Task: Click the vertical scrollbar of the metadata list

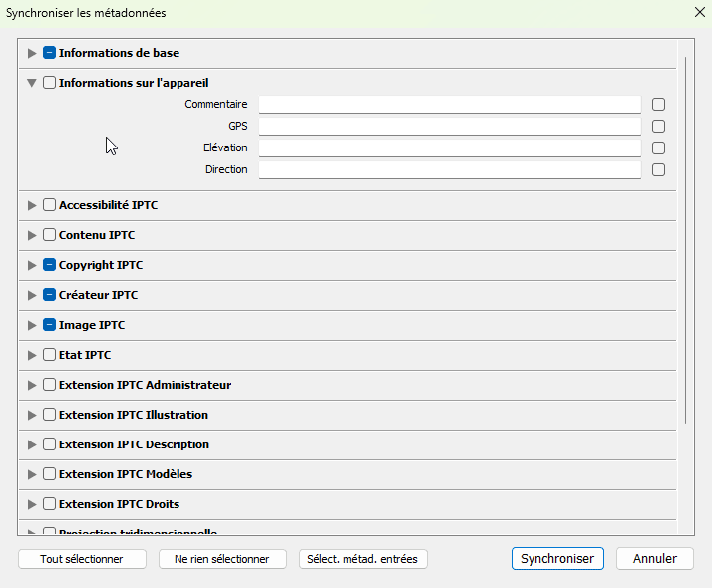Action: [685, 239]
